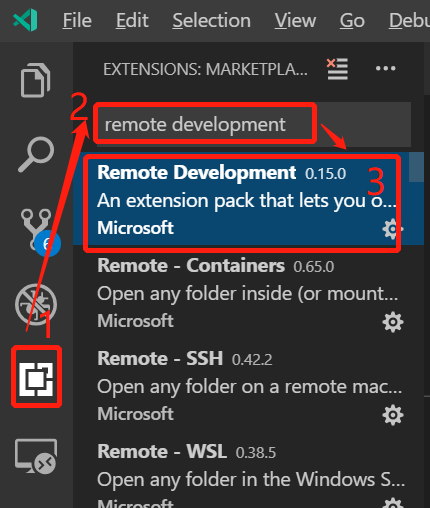Open gear menu for Remote - Containers
This screenshot has width=430, height=508.
[393, 322]
